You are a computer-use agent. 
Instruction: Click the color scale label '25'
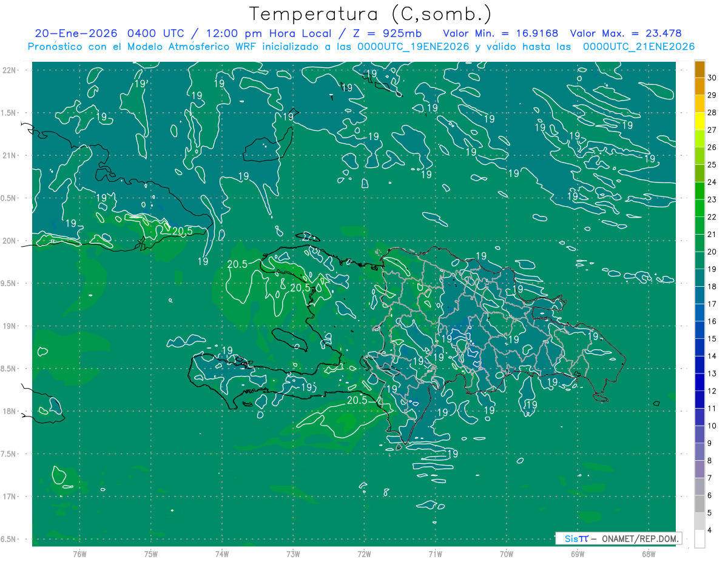[x=712, y=164]
